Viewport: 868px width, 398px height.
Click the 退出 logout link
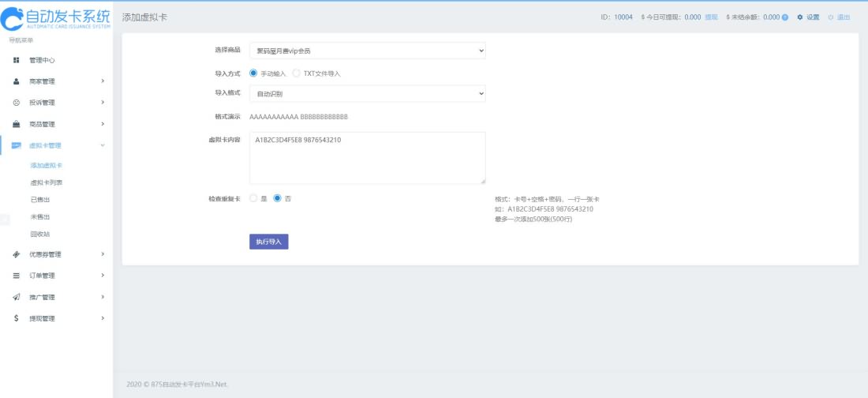click(x=843, y=17)
